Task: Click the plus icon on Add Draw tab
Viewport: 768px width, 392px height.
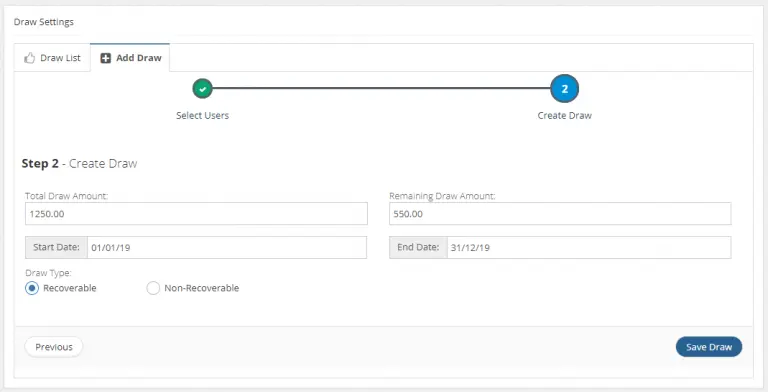Action: 105,58
